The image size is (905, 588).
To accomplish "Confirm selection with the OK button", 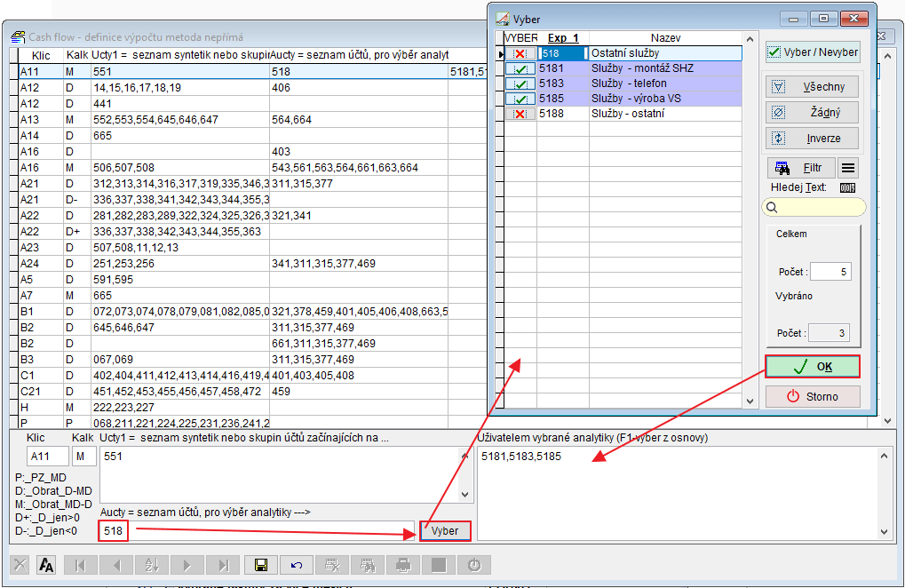I will [x=813, y=367].
